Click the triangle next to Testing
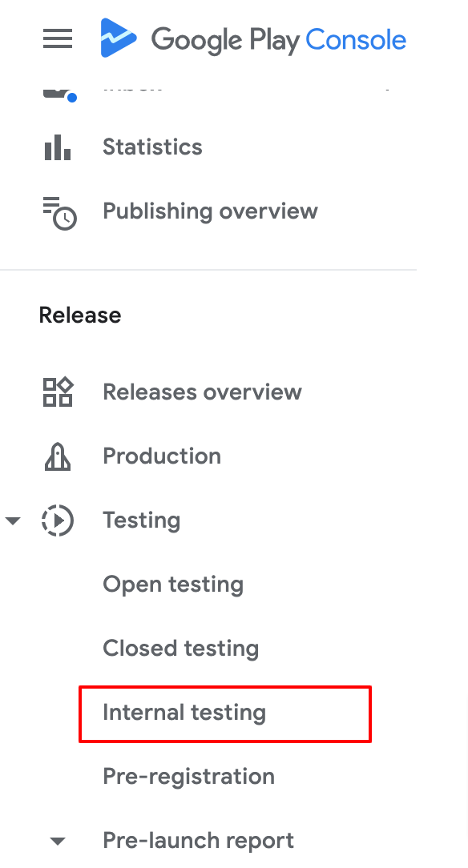This screenshot has height=868, width=468. click(13, 520)
